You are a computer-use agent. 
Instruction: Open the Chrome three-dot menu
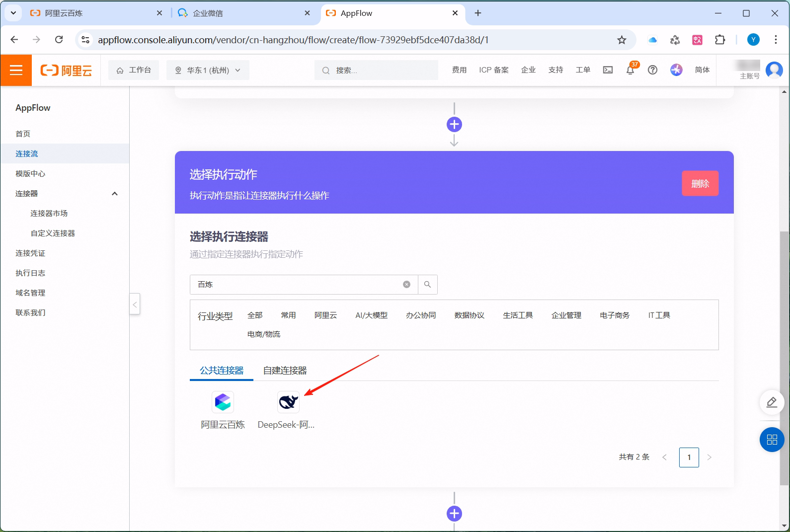pyautogui.click(x=776, y=40)
